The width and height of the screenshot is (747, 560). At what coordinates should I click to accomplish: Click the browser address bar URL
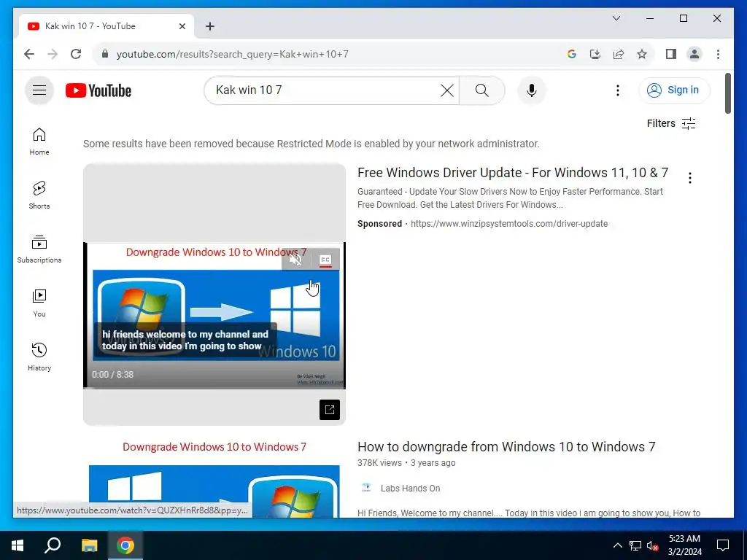click(232, 54)
